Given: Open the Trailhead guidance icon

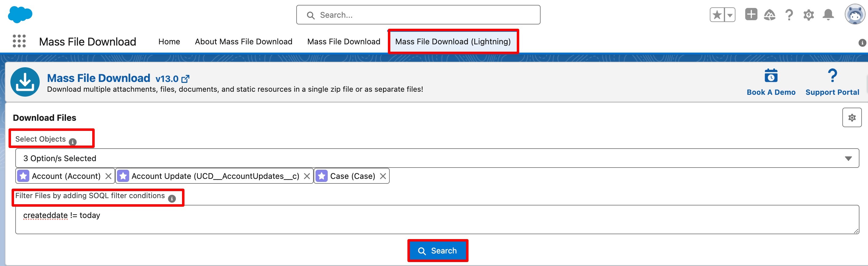Looking at the screenshot, I should [770, 15].
